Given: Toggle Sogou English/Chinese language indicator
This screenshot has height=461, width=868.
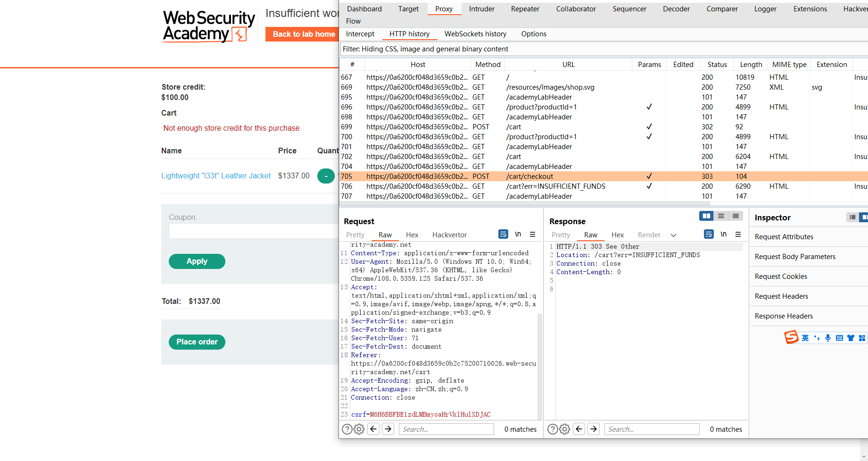Looking at the screenshot, I should point(805,338).
